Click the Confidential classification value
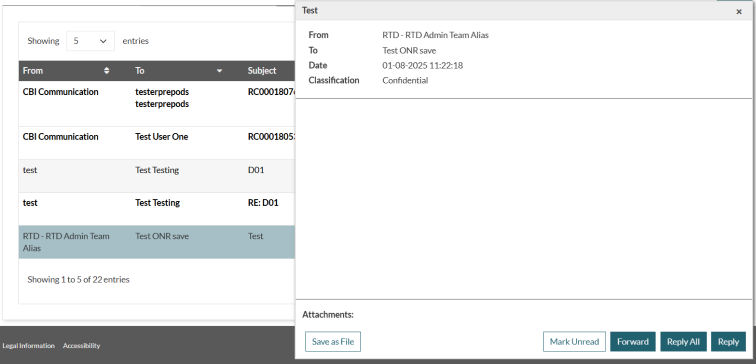Image resolution: width=756 pixels, height=364 pixels. click(x=405, y=81)
